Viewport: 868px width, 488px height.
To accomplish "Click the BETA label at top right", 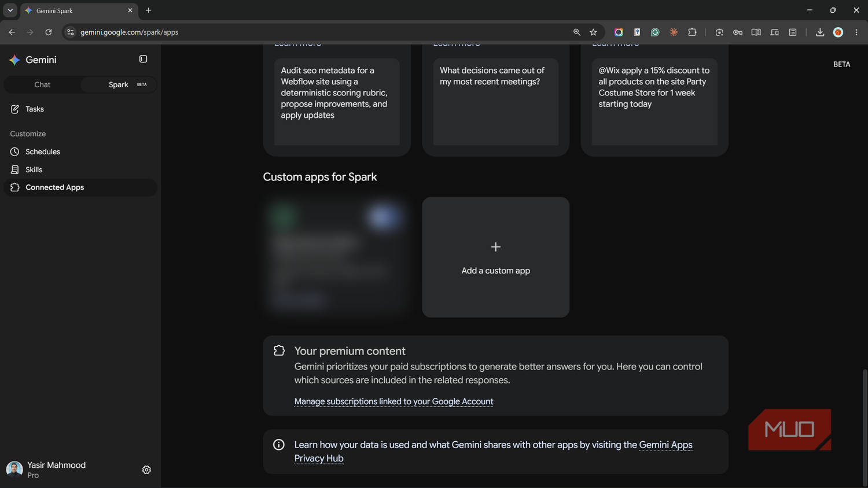I will [x=841, y=64].
